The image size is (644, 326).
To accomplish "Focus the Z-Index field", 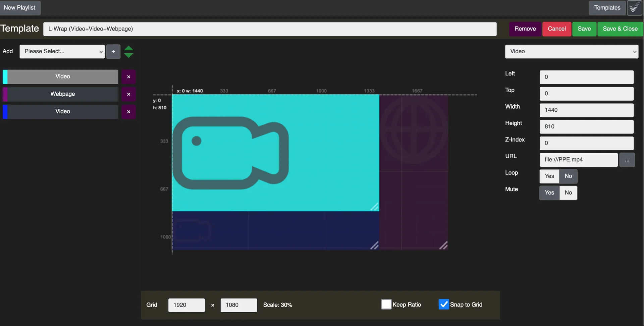I will (586, 143).
